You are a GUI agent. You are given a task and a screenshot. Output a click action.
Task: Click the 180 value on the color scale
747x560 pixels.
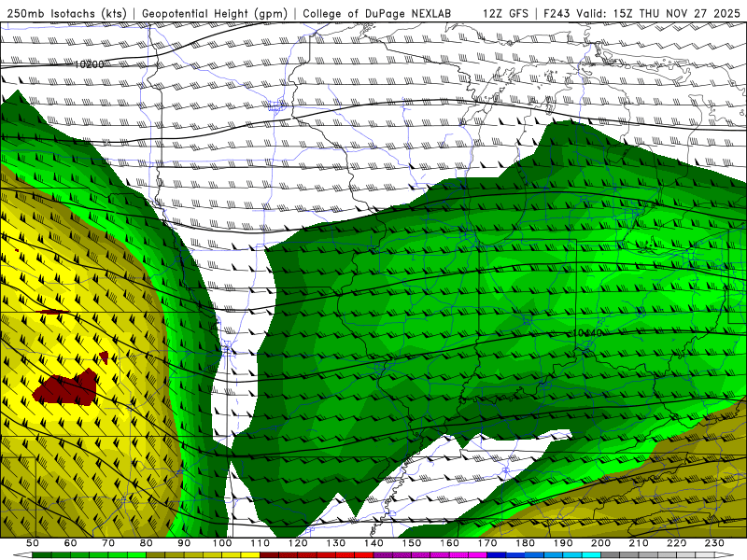[525, 543]
